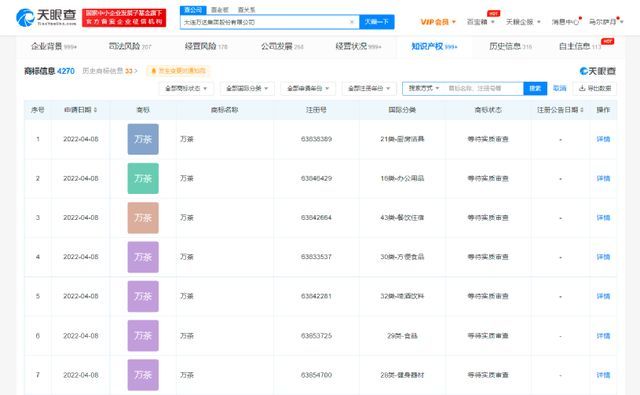Open the 企业背景 tab

click(53, 46)
